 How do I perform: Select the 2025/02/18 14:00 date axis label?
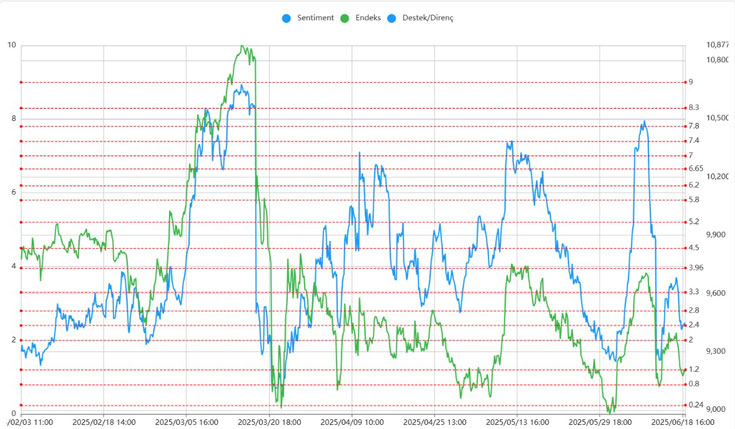coord(103,422)
